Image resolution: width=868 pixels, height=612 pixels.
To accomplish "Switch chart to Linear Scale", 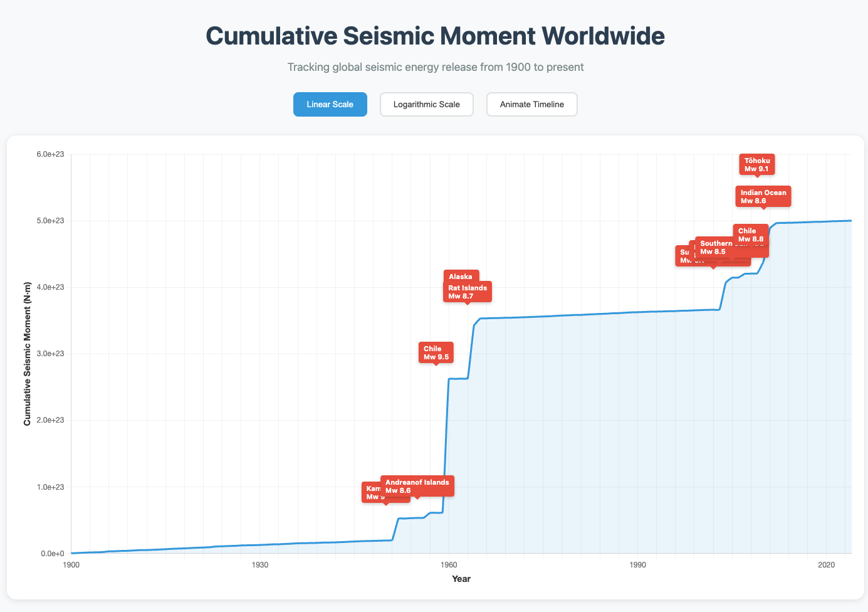I will [x=330, y=104].
